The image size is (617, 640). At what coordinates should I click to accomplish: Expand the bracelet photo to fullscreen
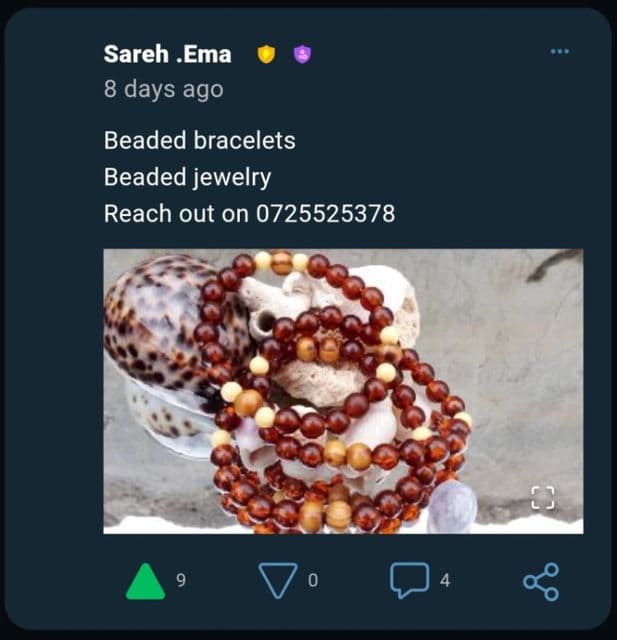pos(543,498)
